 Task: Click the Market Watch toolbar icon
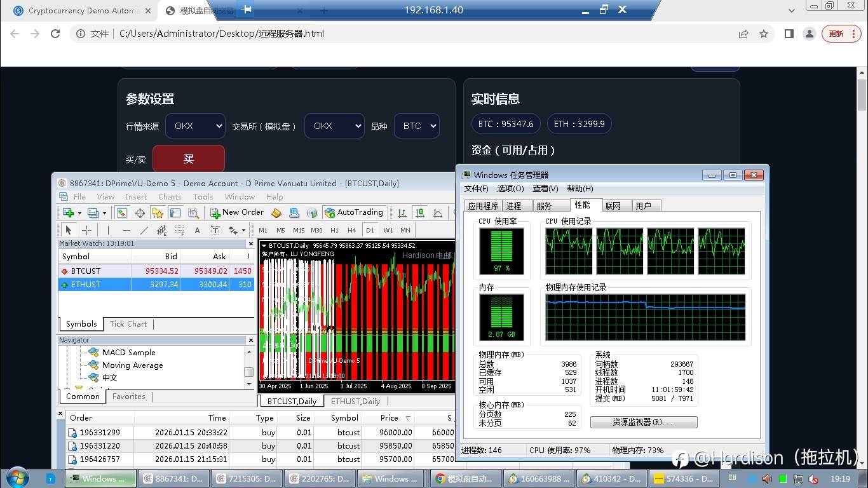point(122,212)
